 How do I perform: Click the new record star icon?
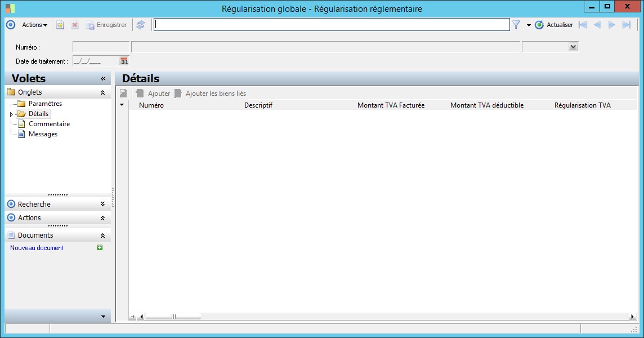pyautogui.click(x=60, y=25)
